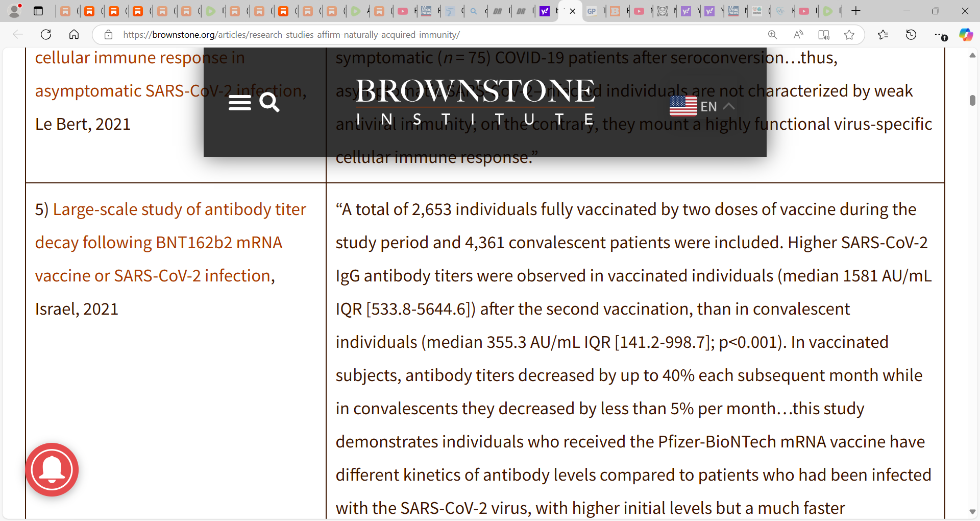The image size is (980, 521).
Task: Open the Settings and more menu
Action: [940, 35]
